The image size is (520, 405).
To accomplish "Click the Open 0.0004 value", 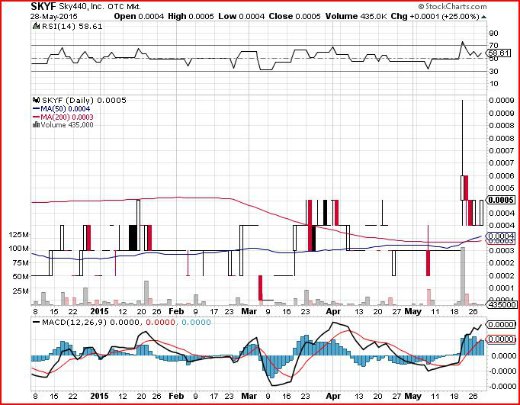I will pos(139,16).
